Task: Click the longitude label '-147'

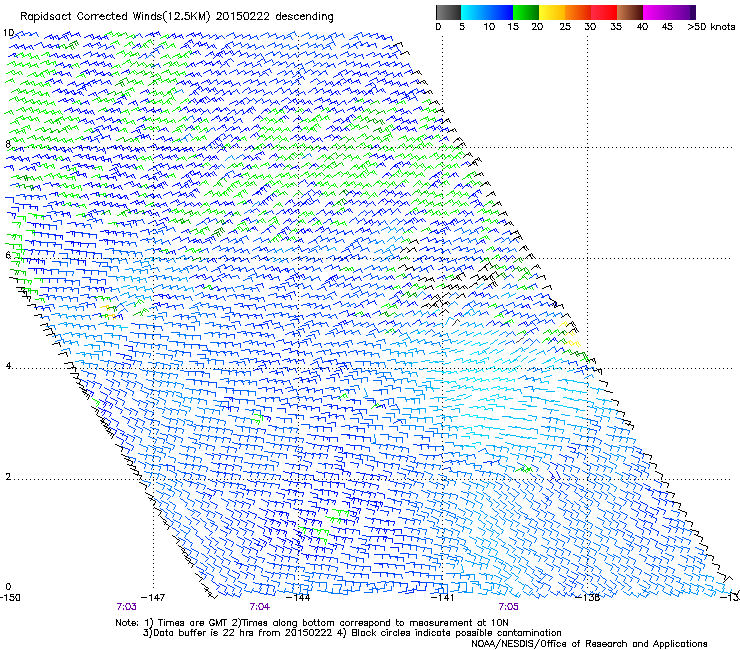Action: click(x=153, y=598)
